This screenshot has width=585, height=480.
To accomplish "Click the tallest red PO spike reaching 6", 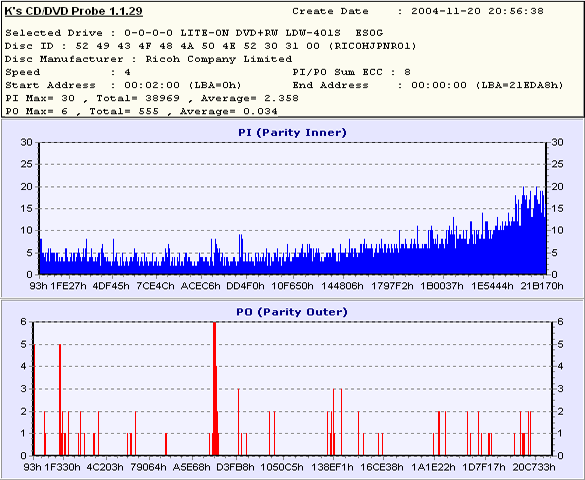I will [x=215, y=388].
